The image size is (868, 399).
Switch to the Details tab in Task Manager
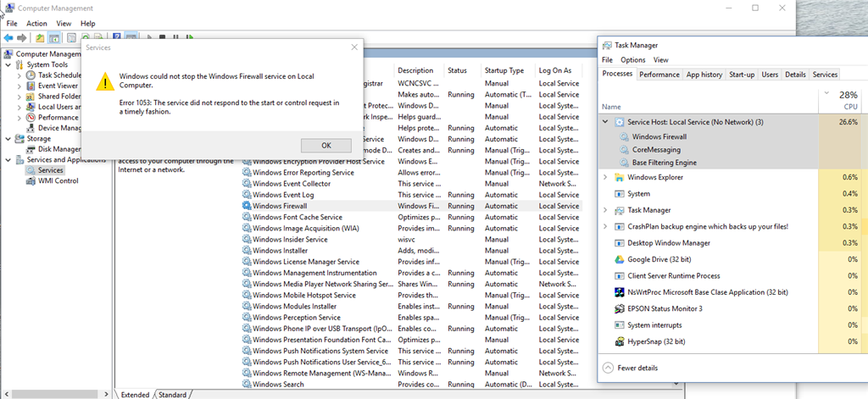click(x=795, y=75)
